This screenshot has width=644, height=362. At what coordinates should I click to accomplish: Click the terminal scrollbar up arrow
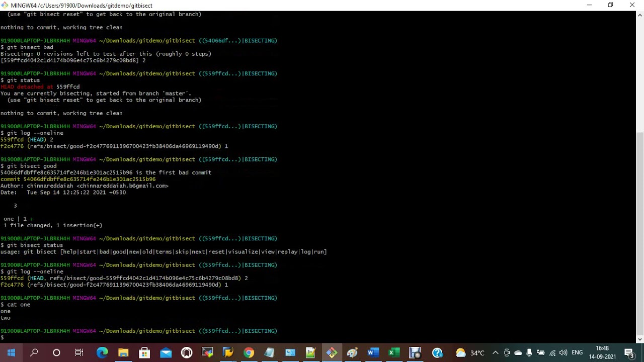click(x=640, y=15)
